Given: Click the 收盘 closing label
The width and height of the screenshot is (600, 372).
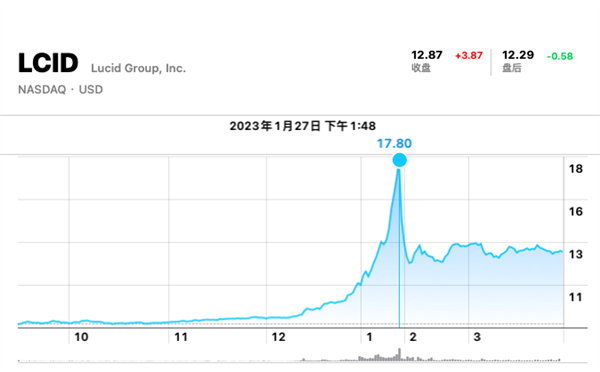Looking at the screenshot, I should coord(421,68).
